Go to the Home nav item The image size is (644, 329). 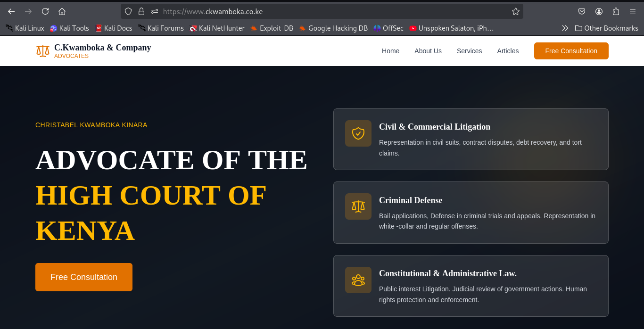coord(390,51)
